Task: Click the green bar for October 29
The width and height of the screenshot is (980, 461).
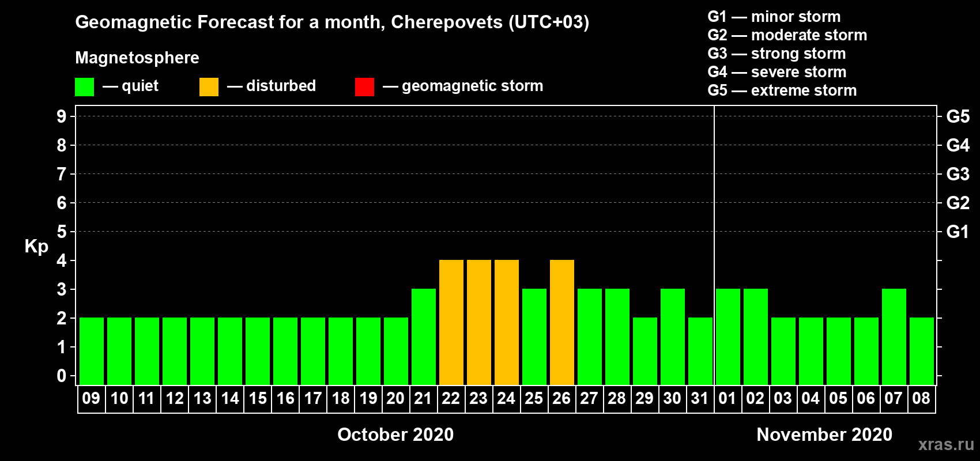Action: [645, 351]
